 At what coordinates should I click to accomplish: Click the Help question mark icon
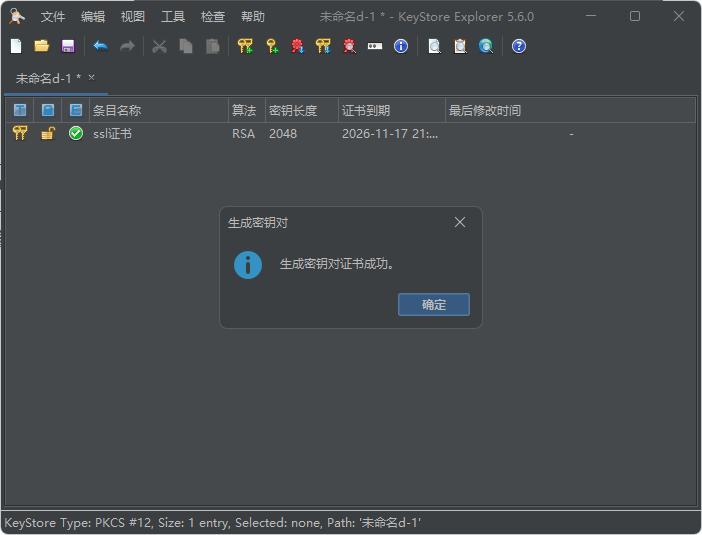point(518,46)
